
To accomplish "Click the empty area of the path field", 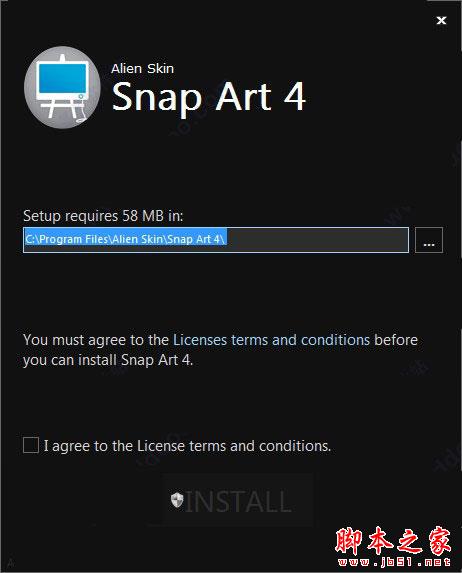I will (x=317, y=240).
